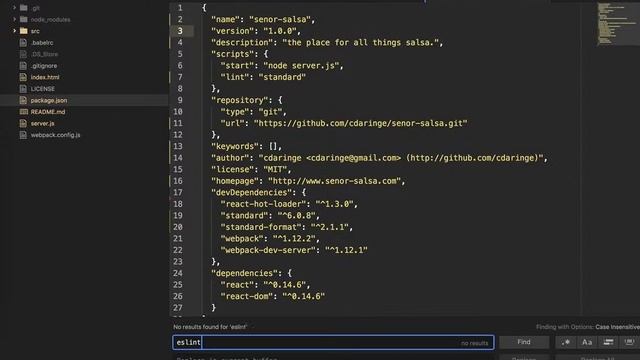Viewport: 640px width, 360px height.
Task: Open README.md in the tree
Action: [48, 111]
